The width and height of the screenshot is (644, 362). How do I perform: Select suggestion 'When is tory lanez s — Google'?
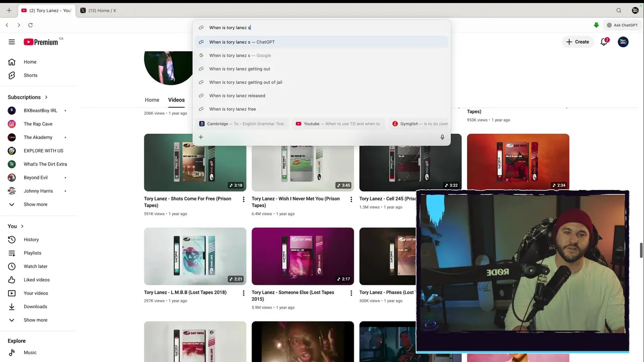321,55
